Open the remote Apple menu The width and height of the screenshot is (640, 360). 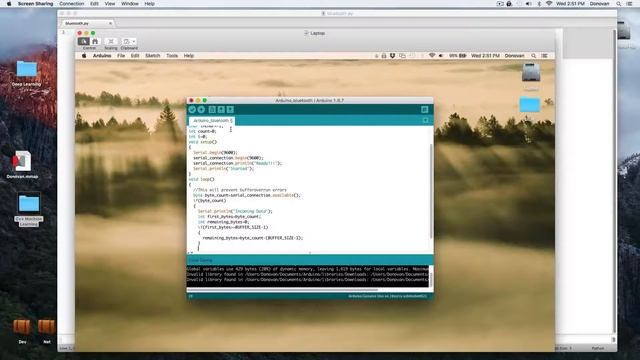[84, 56]
